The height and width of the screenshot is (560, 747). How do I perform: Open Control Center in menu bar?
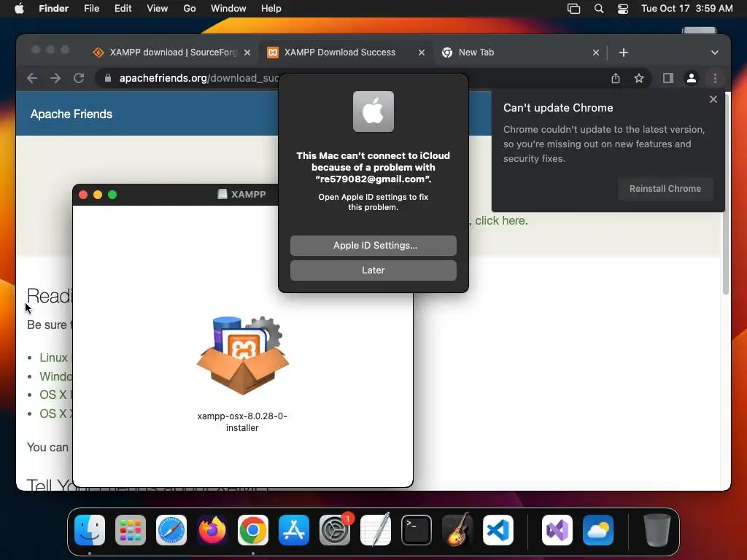pos(623,9)
